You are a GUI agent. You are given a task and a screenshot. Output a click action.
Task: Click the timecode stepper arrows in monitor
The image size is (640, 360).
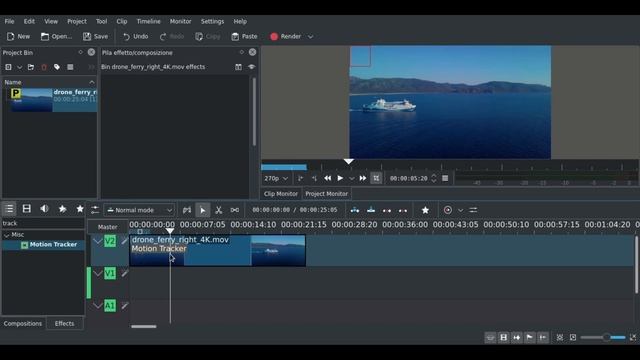tap(433, 178)
